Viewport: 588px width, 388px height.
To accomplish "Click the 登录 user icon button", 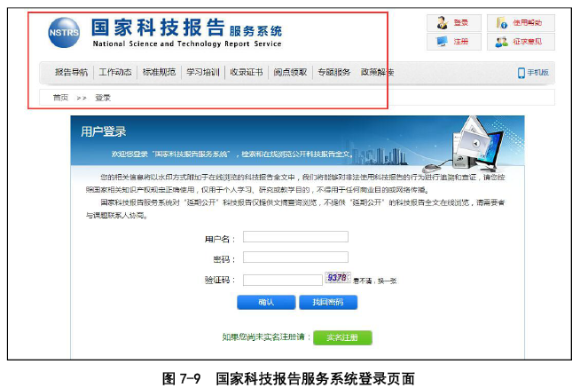I will [453, 22].
